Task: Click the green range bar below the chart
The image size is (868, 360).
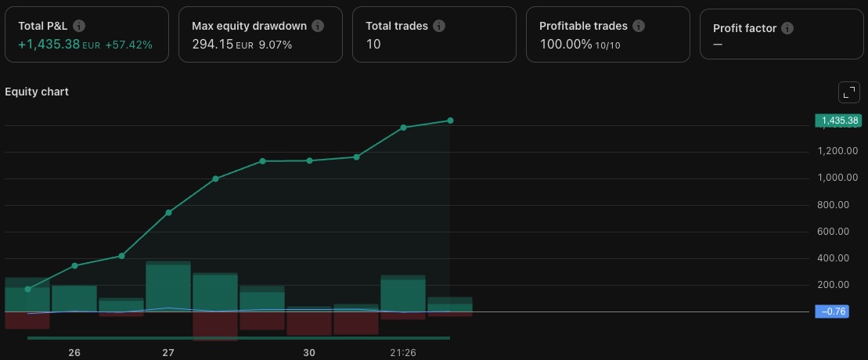Action: (x=239, y=338)
